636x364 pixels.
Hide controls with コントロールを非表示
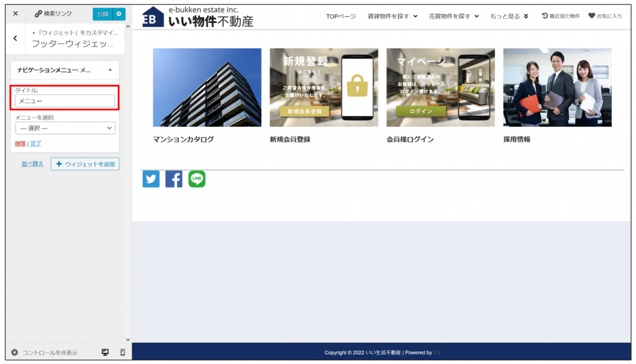(44, 352)
